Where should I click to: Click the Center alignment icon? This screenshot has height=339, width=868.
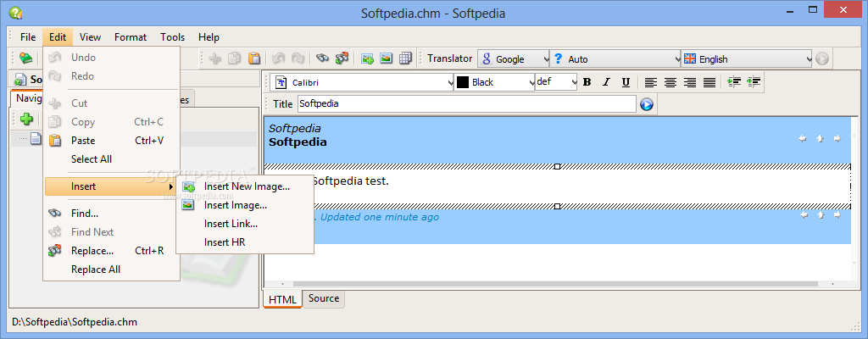(x=670, y=82)
